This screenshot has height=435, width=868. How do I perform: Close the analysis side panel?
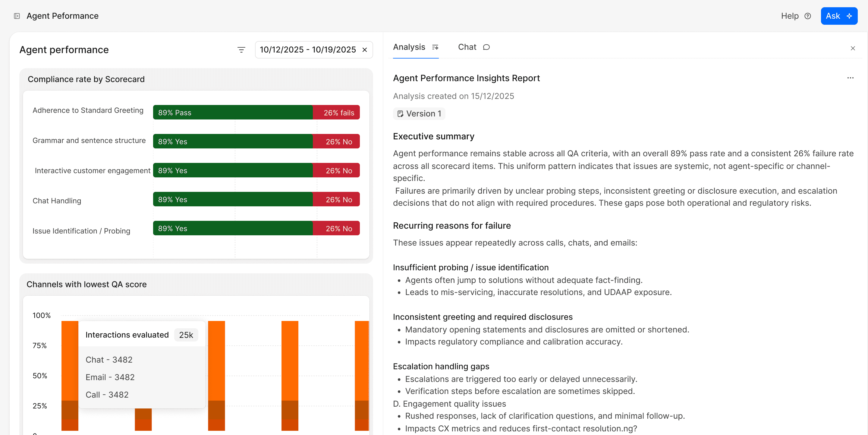tap(853, 48)
